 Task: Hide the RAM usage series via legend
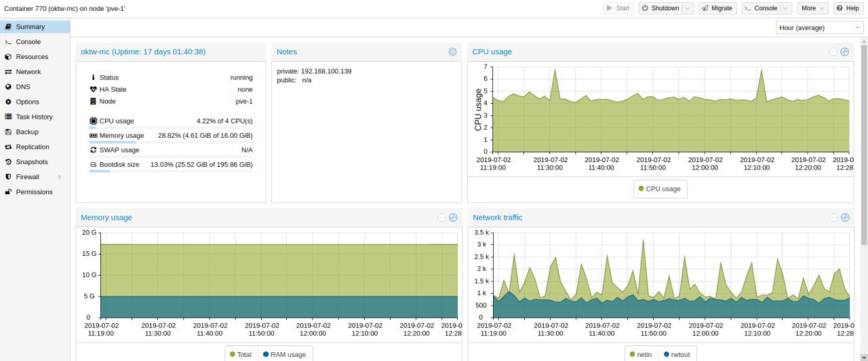point(283,354)
